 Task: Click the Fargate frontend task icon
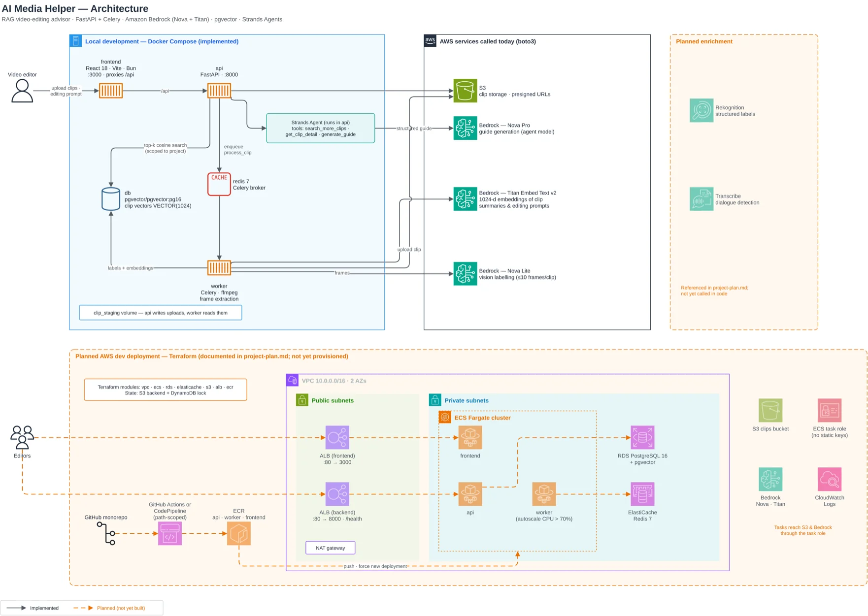point(470,437)
